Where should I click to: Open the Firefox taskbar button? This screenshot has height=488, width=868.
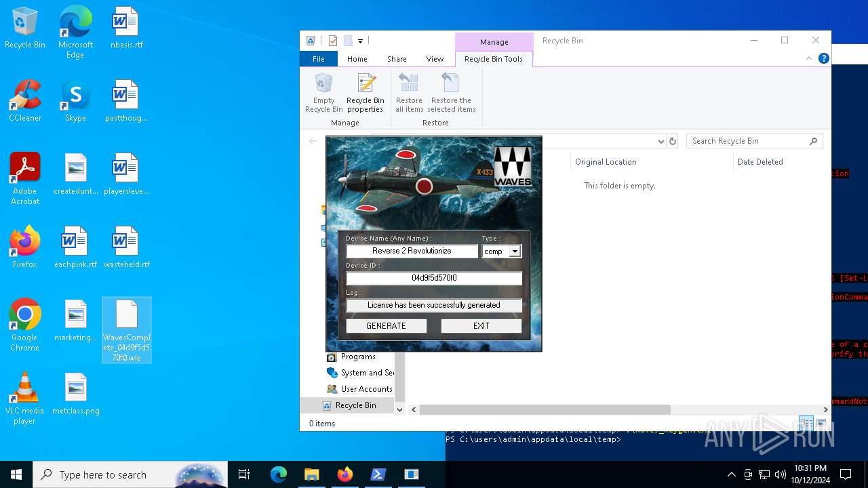click(344, 474)
